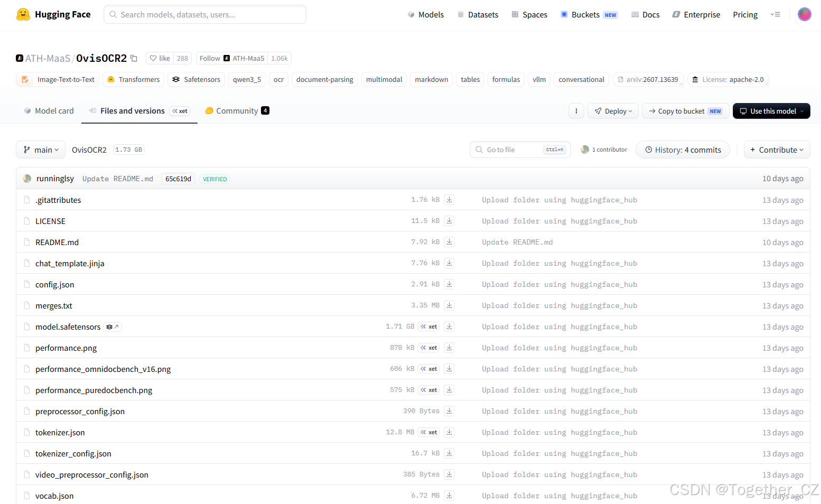Open the OvisOCR2 root folder link

pyautogui.click(x=89, y=150)
